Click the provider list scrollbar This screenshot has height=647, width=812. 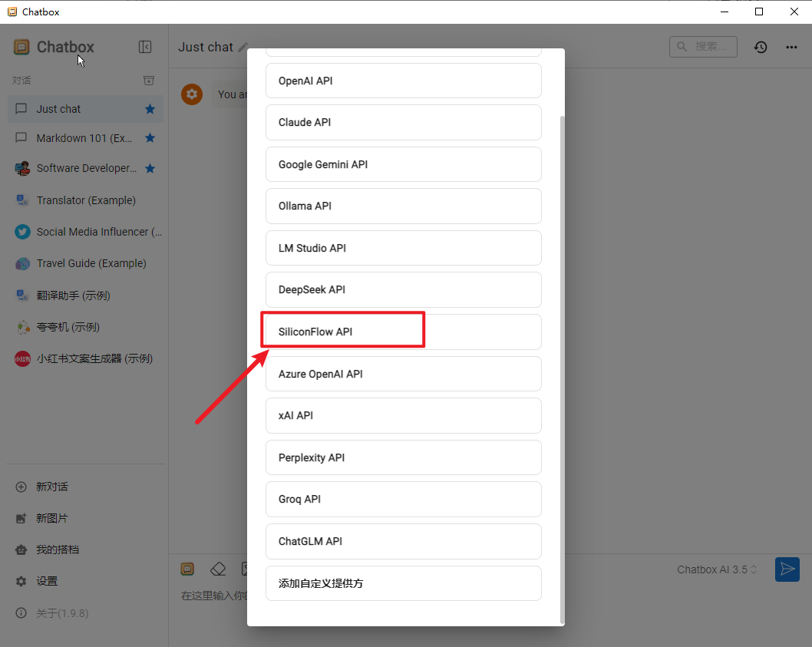click(562, 370)
